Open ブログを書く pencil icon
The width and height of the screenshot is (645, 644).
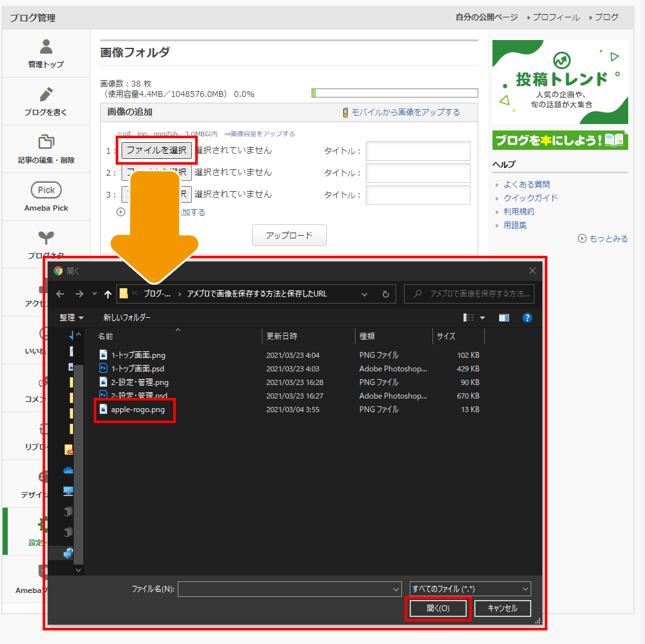(46, 94)
